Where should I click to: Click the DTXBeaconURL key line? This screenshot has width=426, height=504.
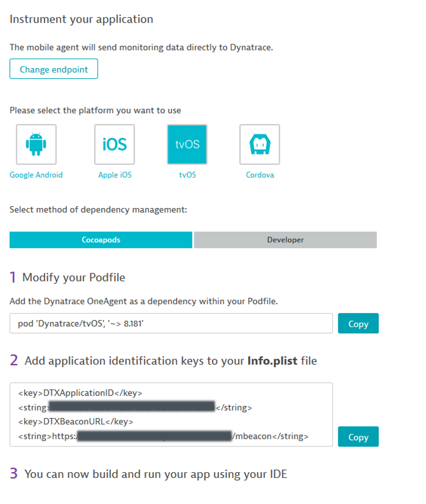(x=76, y=422)
